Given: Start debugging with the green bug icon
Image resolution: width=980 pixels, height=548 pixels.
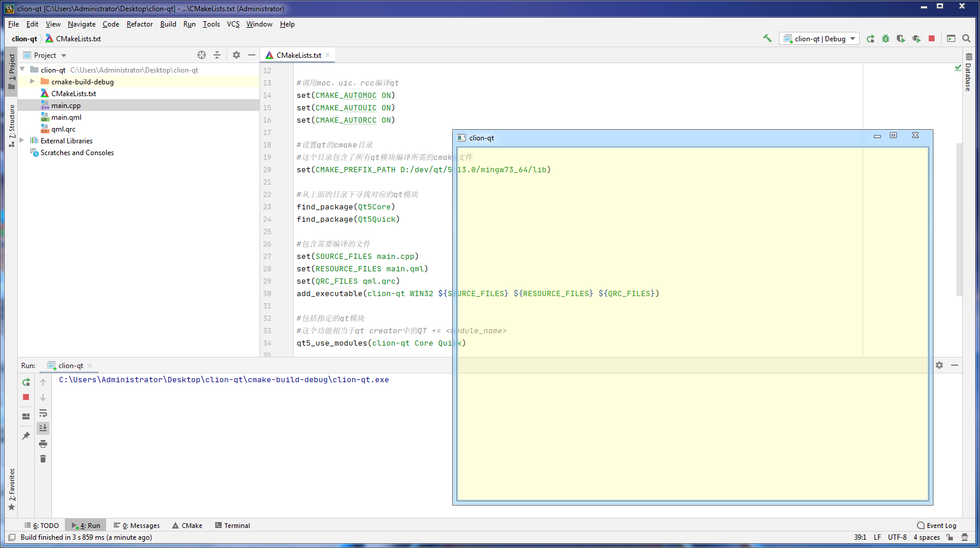Looking at the screenshot, I should 886,38.
